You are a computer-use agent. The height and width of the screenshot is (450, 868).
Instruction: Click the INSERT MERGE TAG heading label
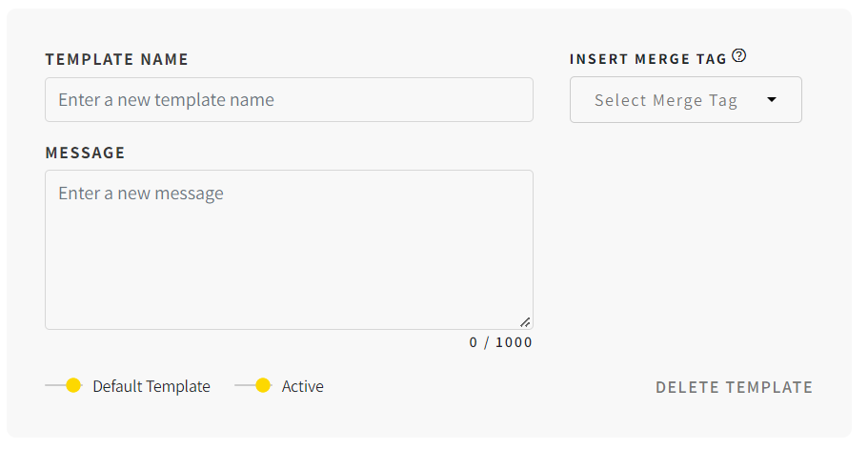tap(648, 59)
